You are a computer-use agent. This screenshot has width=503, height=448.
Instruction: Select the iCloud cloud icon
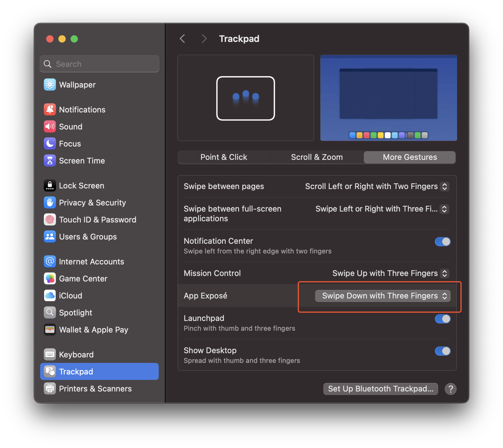(x=50, y=295)
